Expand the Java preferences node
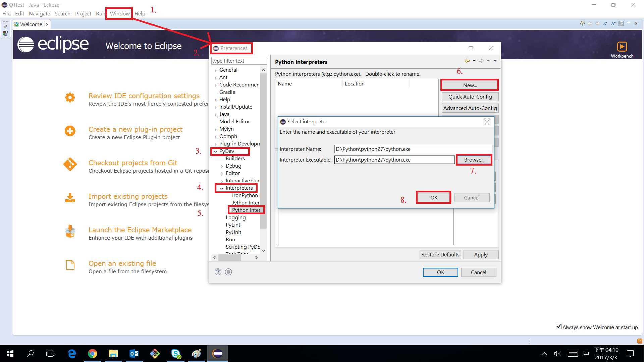 (215, 115)
